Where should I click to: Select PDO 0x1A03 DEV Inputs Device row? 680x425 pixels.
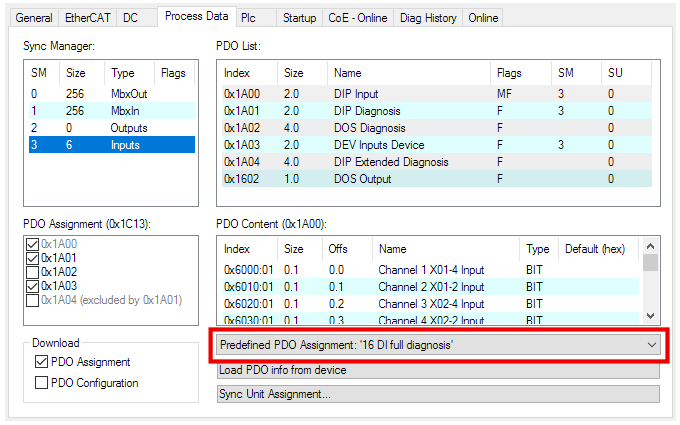point(437,145)
